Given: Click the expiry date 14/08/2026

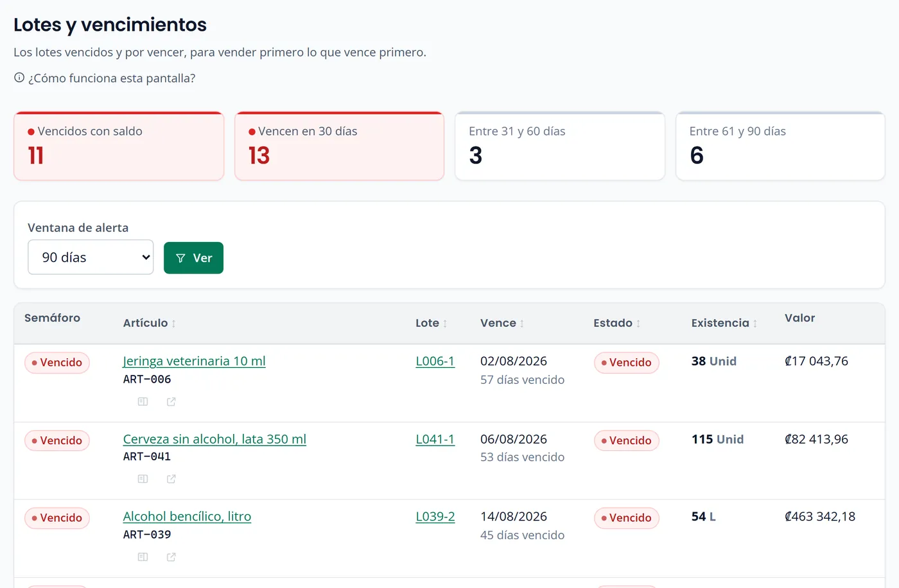Looking at the screenshot, I should click(x=514, y=516).
